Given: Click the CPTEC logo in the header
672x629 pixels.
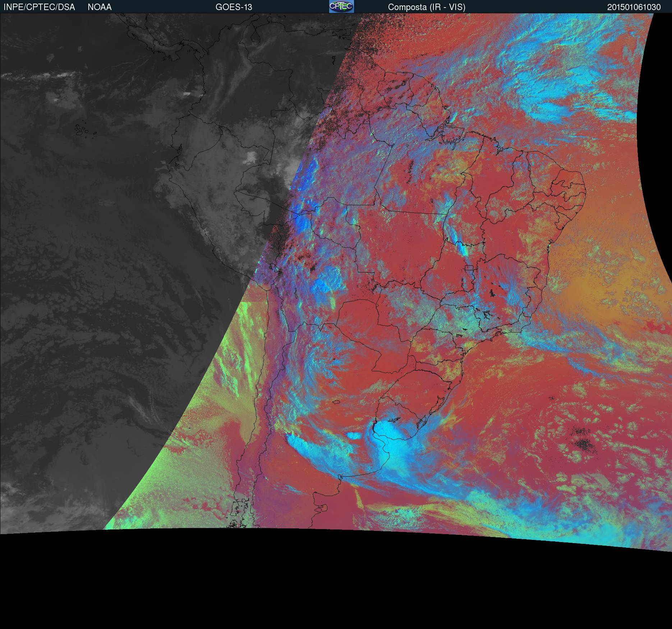Looking at the screenshot, I should coord(341,6).
